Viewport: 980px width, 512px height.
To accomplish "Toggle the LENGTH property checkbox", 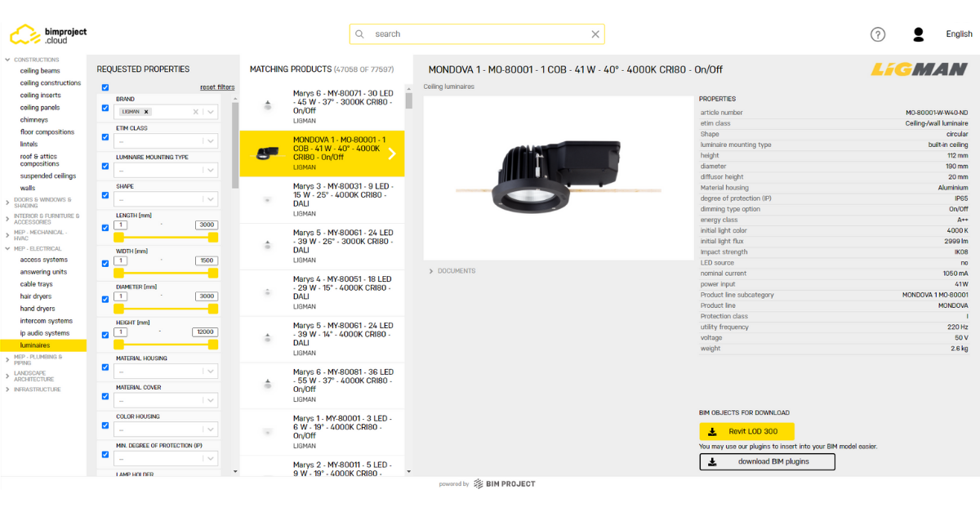I will point(105,228).
